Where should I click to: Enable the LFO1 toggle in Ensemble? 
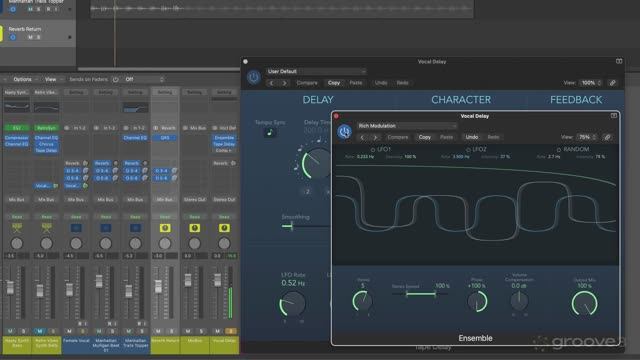click(372, 150)
